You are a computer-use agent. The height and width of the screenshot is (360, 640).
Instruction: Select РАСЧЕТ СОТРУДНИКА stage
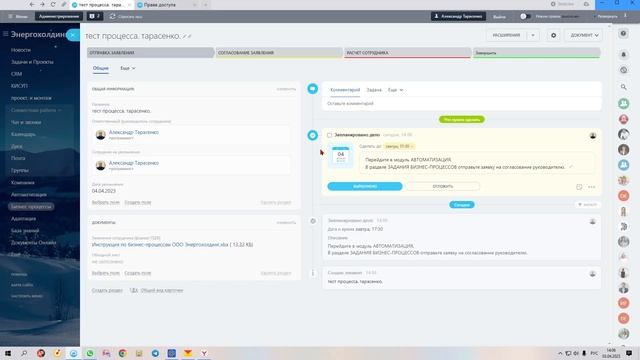[408, 53]
